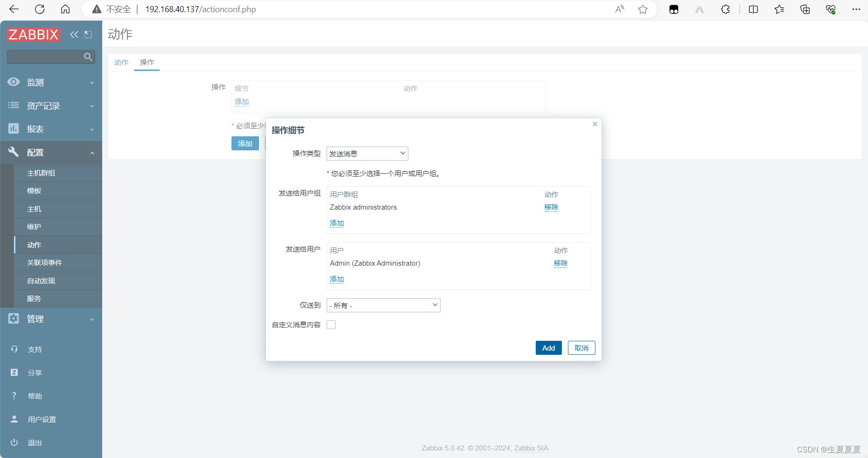Click the sidebar search magnifier icon
The width and height of the screenshot is (868, 458).
coord(88,57)
